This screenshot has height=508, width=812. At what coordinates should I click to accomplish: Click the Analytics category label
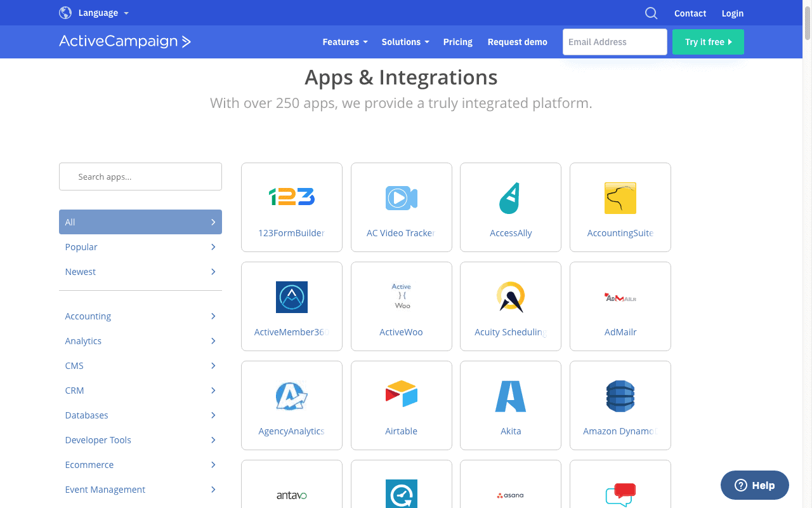point(83,341)
